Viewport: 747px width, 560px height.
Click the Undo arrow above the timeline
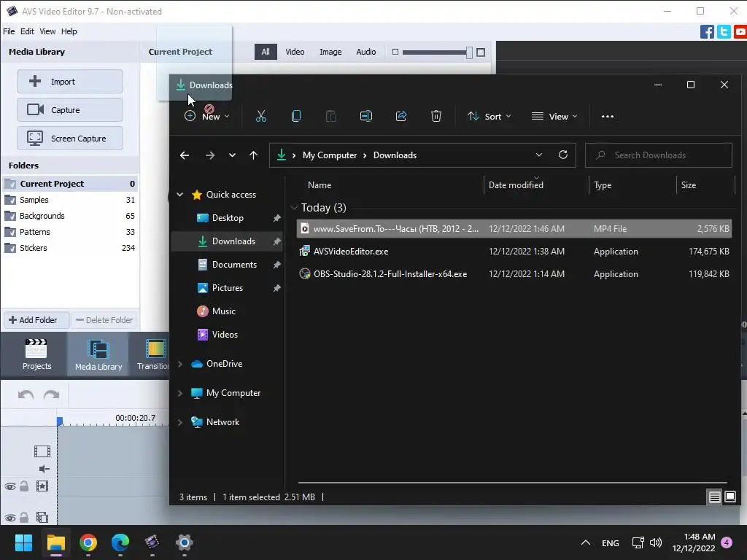click(x=26, y=394)
